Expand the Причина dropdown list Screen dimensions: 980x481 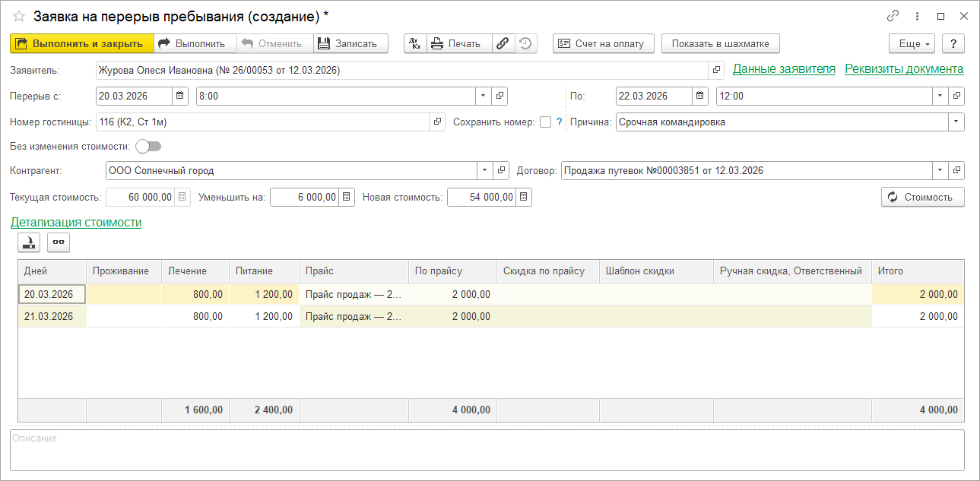pyautogui.click(x=956, y=122)
